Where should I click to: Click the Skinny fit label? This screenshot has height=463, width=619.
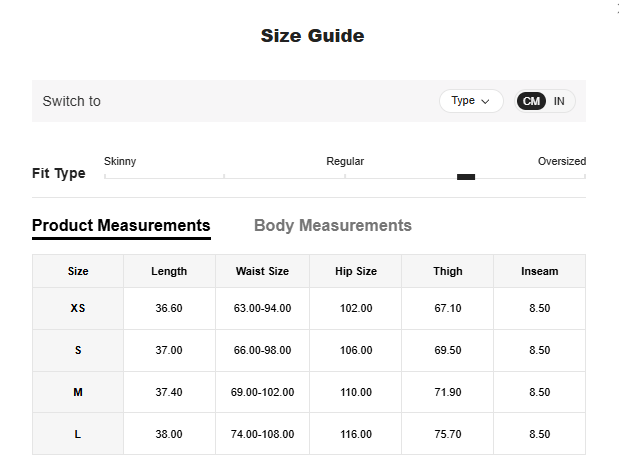coord(120,161)
